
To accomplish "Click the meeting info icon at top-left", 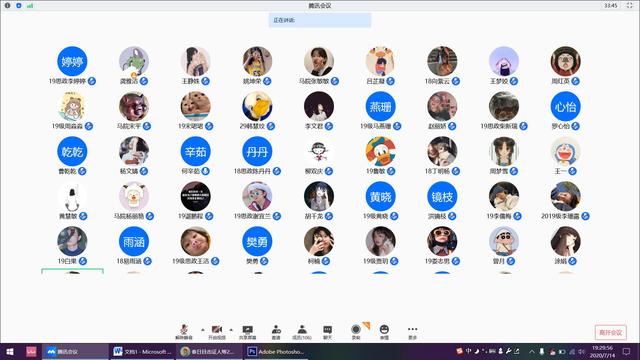I will pyautogui.click(x=7, y=6).
